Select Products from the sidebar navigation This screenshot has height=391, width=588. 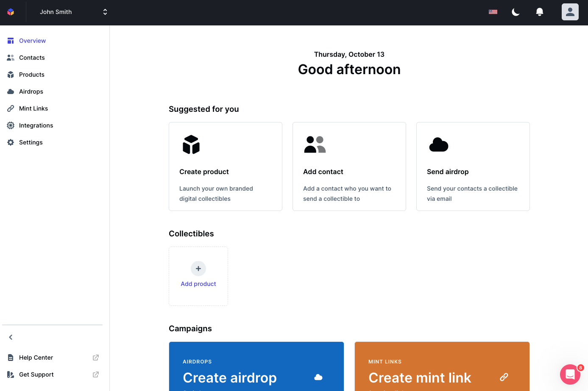pos(31,74)
